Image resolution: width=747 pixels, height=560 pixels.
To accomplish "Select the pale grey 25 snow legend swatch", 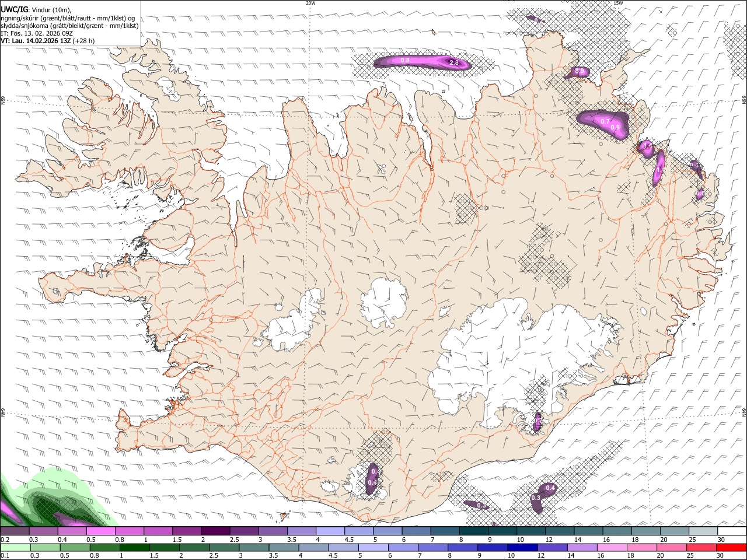I will (x=703, y=531).
